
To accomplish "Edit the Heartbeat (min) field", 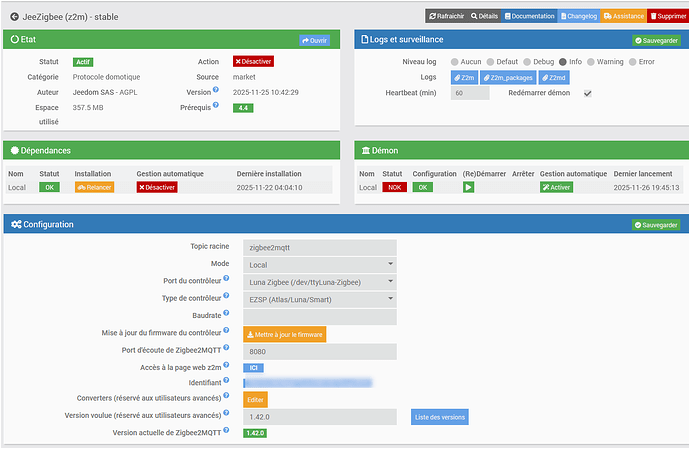I will tap(470, 93).
